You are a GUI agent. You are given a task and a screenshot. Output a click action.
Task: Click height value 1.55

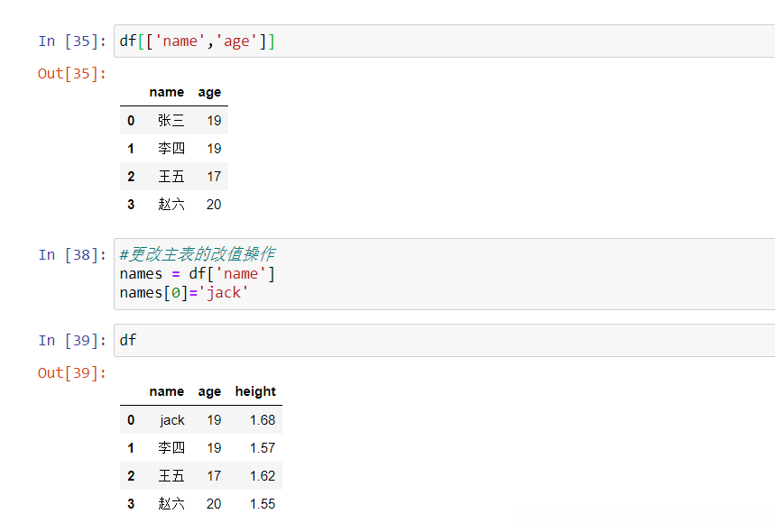pyautogui.click(x=263, y=504)
